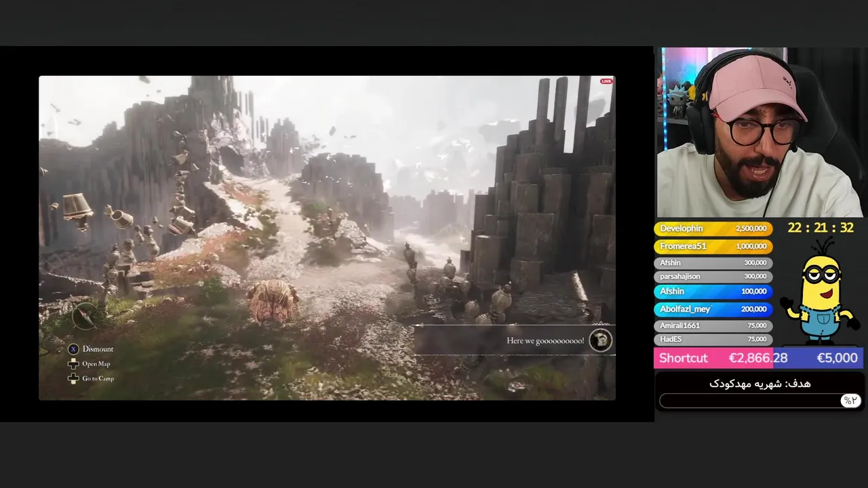Select the Amirali1661 75,000 donor row
Viewport: 868px width, 488px height.
point(712,325)
